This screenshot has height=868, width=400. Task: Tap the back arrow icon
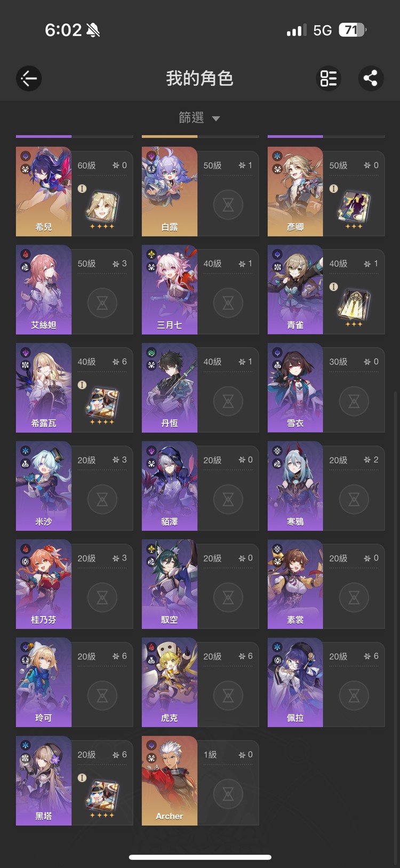pos(29,78)
